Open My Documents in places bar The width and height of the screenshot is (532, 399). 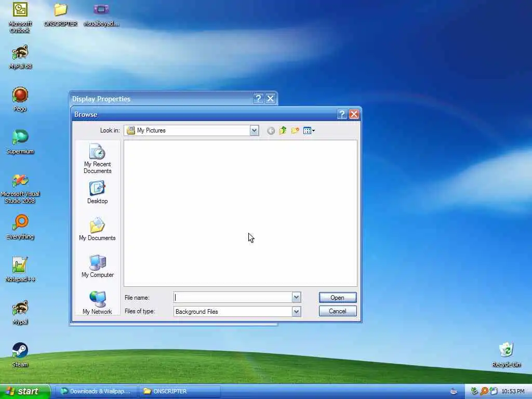coord(97,229)
